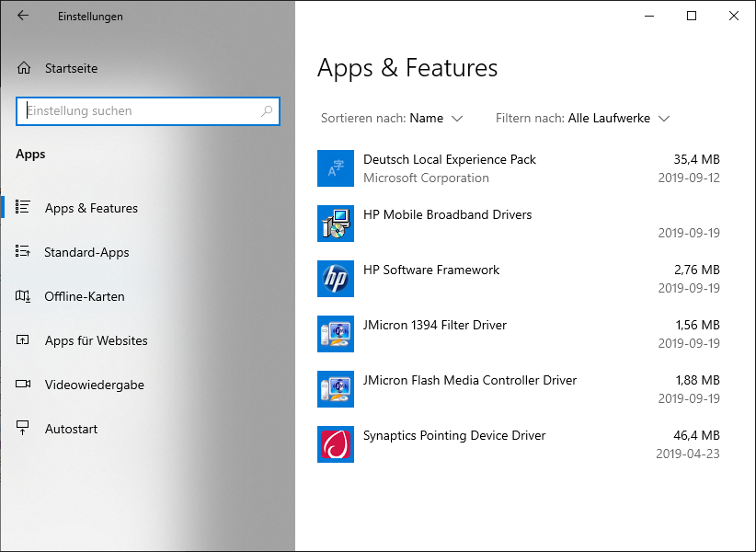Image resolution: width=756 pixels, height=552 pixels.
Task: Click the Videowiedergabe camera icon
Action: click(23, 384)
